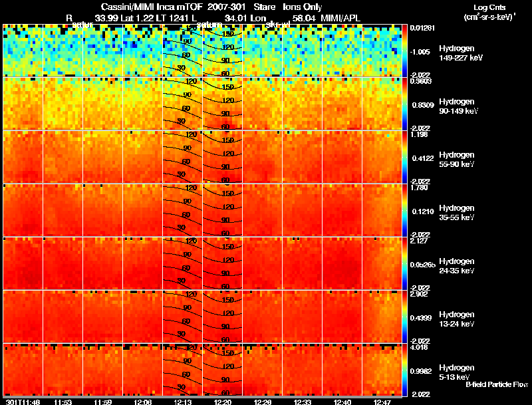Select the Hydrogen 5-13 keV label
Viewport: 532px width, 405px height.
pyautogui.click(x=457, y=372)
